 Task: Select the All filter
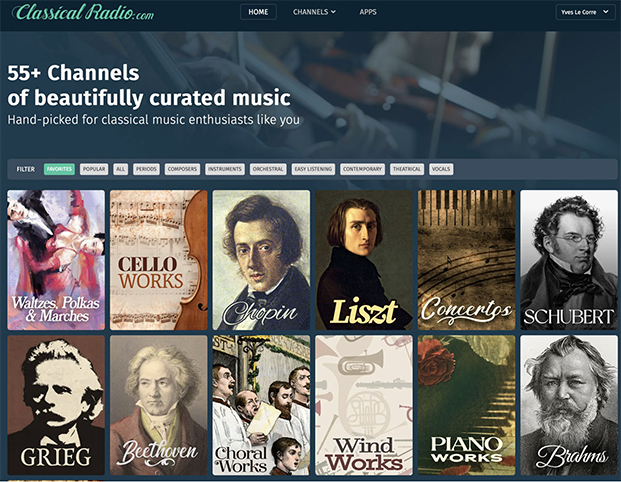tap(120, 169)
